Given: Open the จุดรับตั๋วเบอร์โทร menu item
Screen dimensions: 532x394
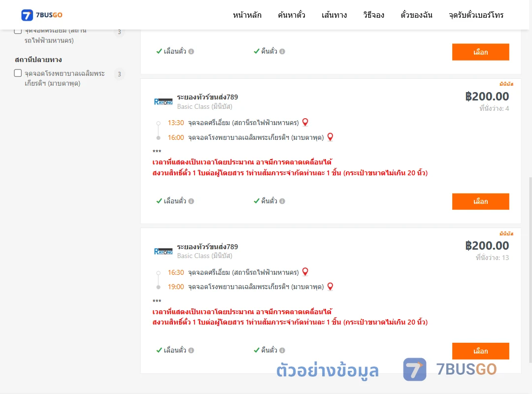Looking at the screenshot, I should point(476,15).
